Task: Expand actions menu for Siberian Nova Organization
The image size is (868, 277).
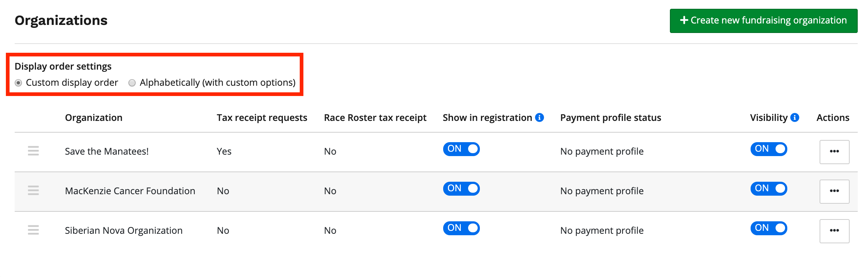Action: click(x=834, y=231)
